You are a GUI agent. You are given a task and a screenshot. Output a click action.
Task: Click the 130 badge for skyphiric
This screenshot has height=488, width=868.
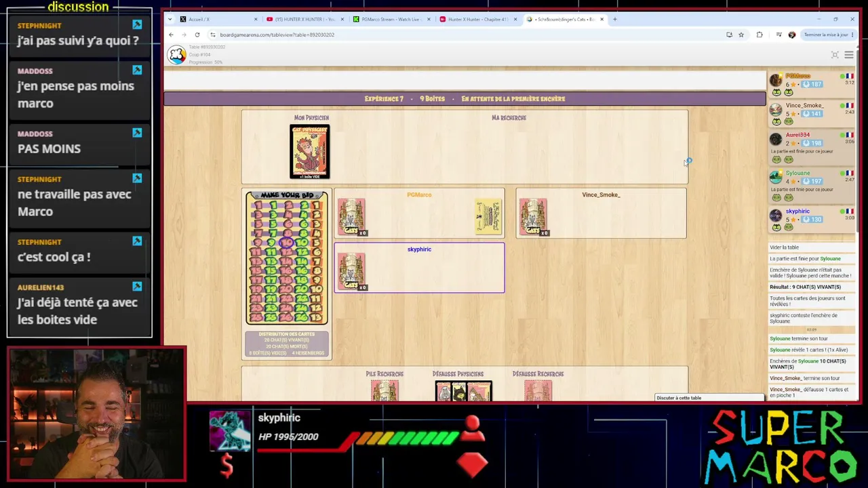812,220
